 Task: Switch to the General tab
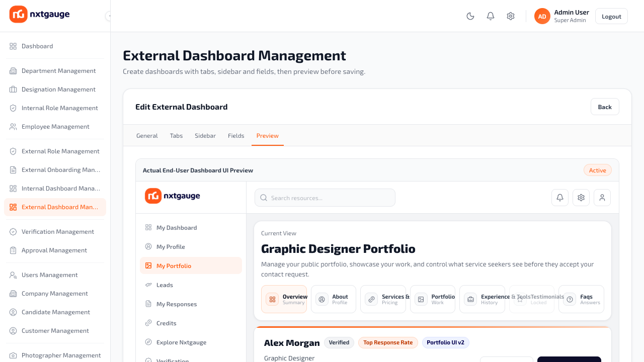(147, 136)
